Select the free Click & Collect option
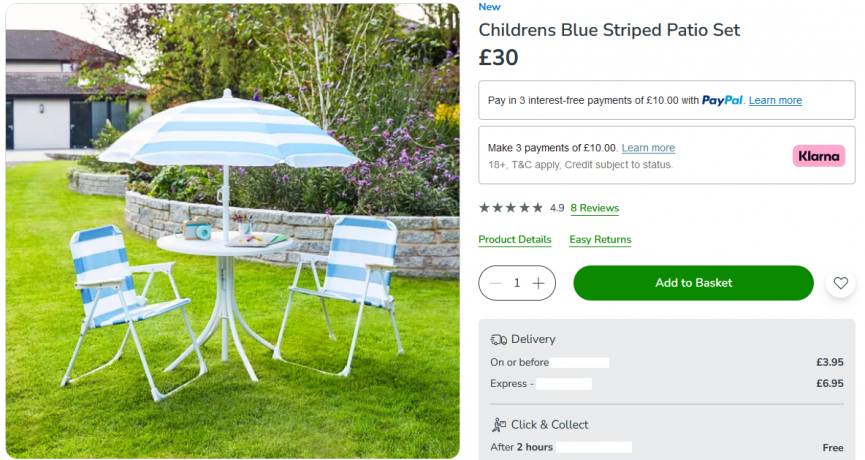Image resolution: width=865 pixels, height=460 pixels. (667, 447)
